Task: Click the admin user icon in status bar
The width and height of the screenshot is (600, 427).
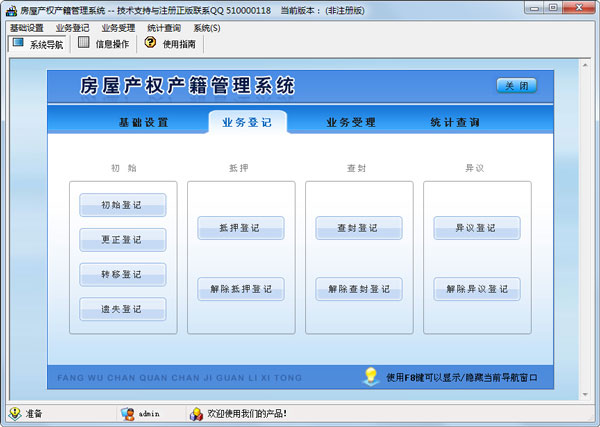Action: coord(127,414)
